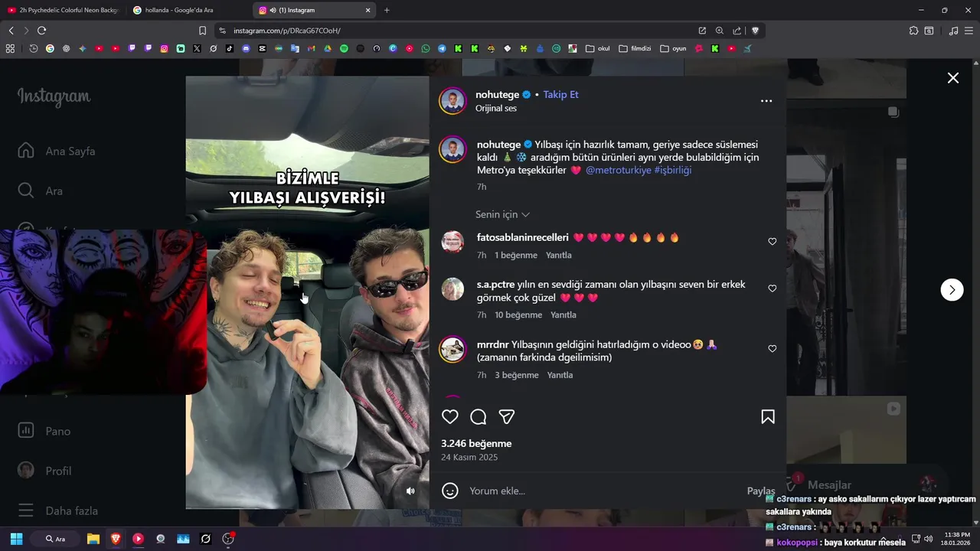Viewport: 980px width, 551px height.
Task: Open Brave Shields lion icon
Action: [755, 31]
